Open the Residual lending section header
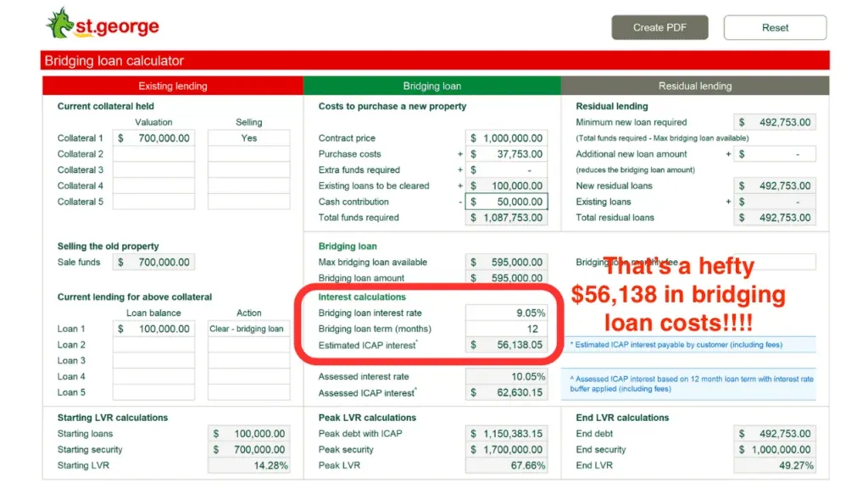This screenshot has width=868, height=488. pos(695,86)
